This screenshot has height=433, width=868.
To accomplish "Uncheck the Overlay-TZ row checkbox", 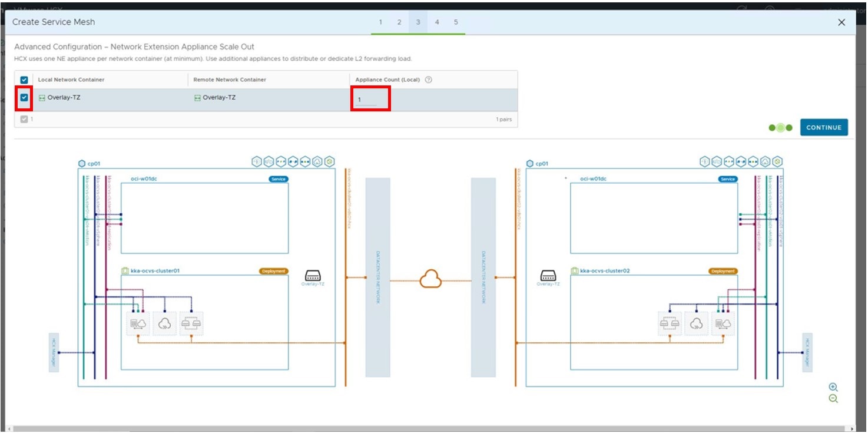I will [24, 98].
